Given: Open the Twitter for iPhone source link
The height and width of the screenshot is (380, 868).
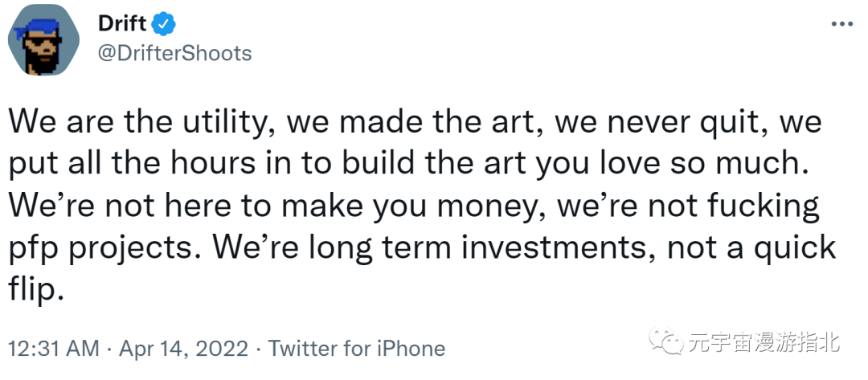Looking at the screenshot, I should click(356, 349).
